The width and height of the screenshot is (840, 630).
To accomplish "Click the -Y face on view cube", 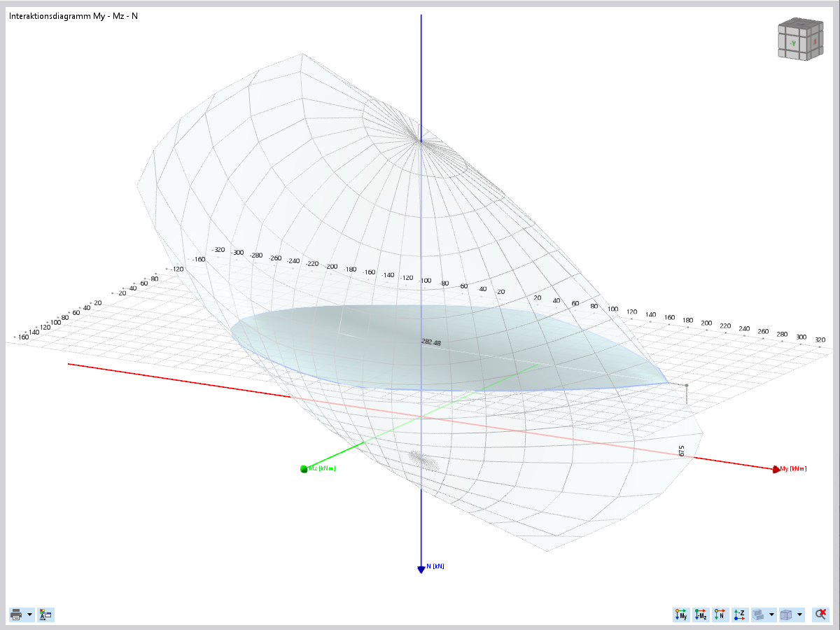I will click(792, 43).
